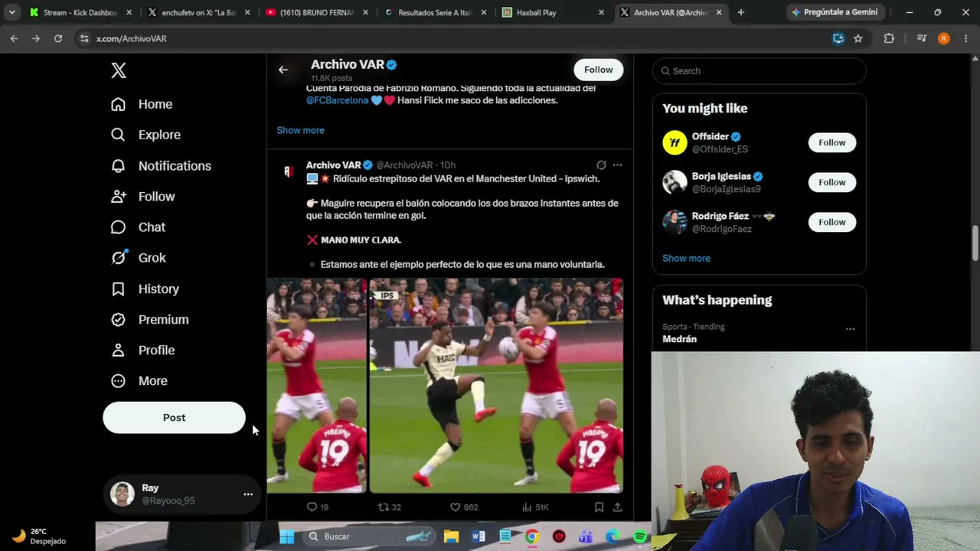This screenshot has width=980, height=551.
Task: Open the right handball photo
Action: coord(496,386)
